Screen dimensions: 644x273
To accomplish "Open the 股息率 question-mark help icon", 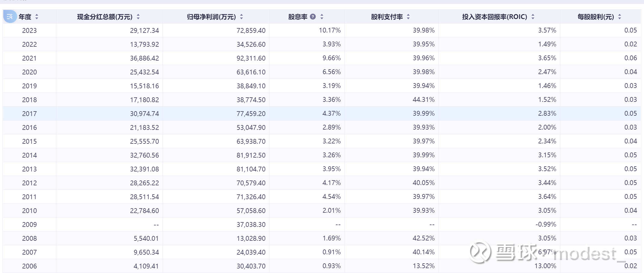I will [313, 17].
